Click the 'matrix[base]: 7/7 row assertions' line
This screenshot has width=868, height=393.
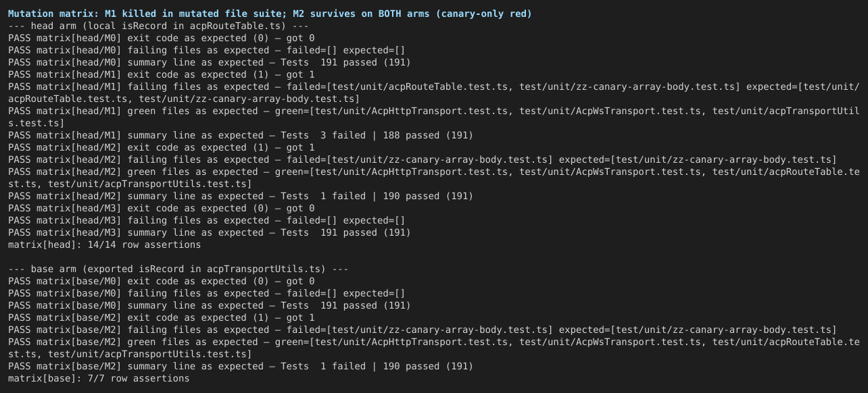[99, 379]
